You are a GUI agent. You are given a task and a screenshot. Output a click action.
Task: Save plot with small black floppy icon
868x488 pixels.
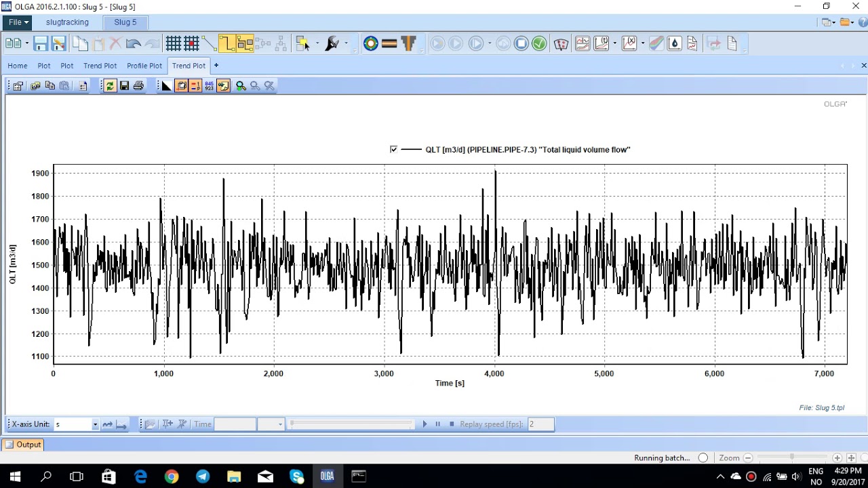[x=124, y=85]
